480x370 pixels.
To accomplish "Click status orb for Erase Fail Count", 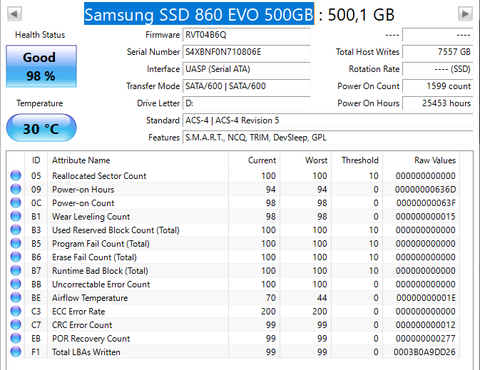I will point(16,257).
